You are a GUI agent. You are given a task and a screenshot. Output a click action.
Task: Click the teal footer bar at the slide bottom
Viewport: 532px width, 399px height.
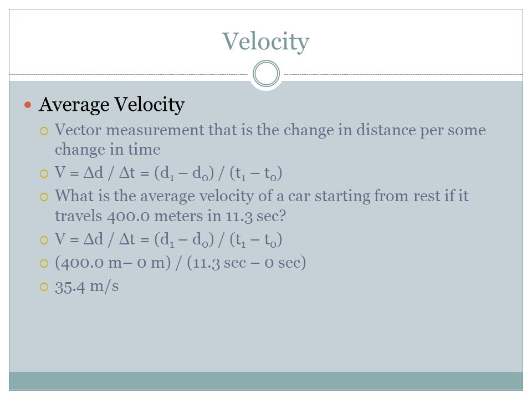266,381
